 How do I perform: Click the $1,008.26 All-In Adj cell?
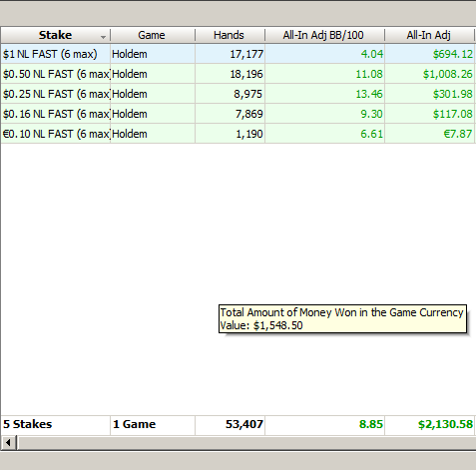pyautogui.click(x=429, y=74)
